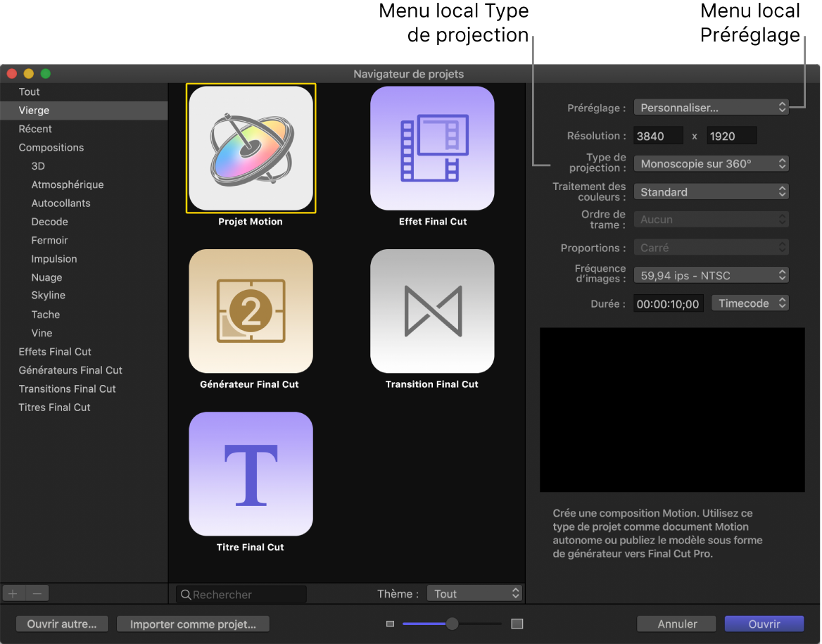Open the Préréglage pop-up menu
This screenshot has width=822, height=644.
[711, 107]
